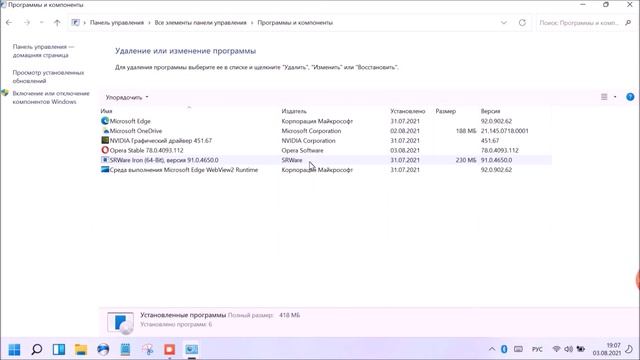Open the clock showing 19:07
This screenshot has width=640, height=360.
pos(607,349)
